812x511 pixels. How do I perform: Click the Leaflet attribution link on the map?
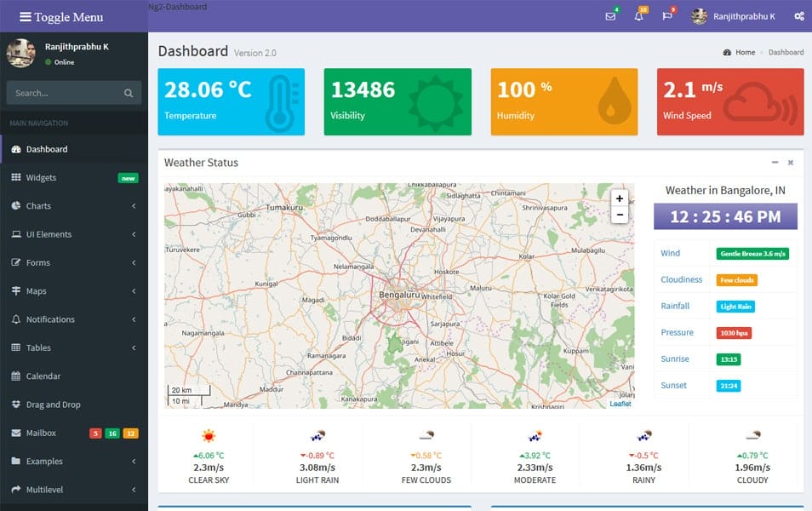coord(620,403)
